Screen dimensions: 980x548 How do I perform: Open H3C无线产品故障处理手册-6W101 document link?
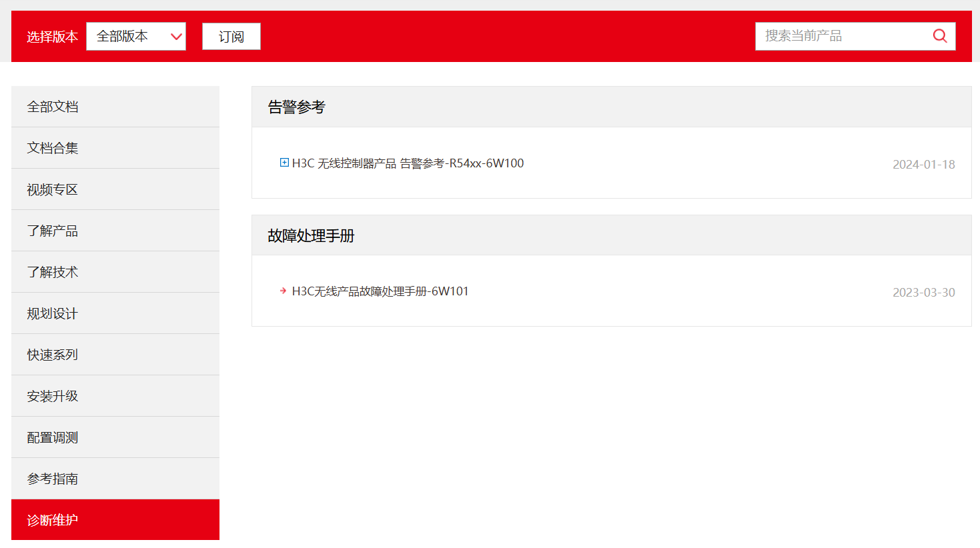380,291
